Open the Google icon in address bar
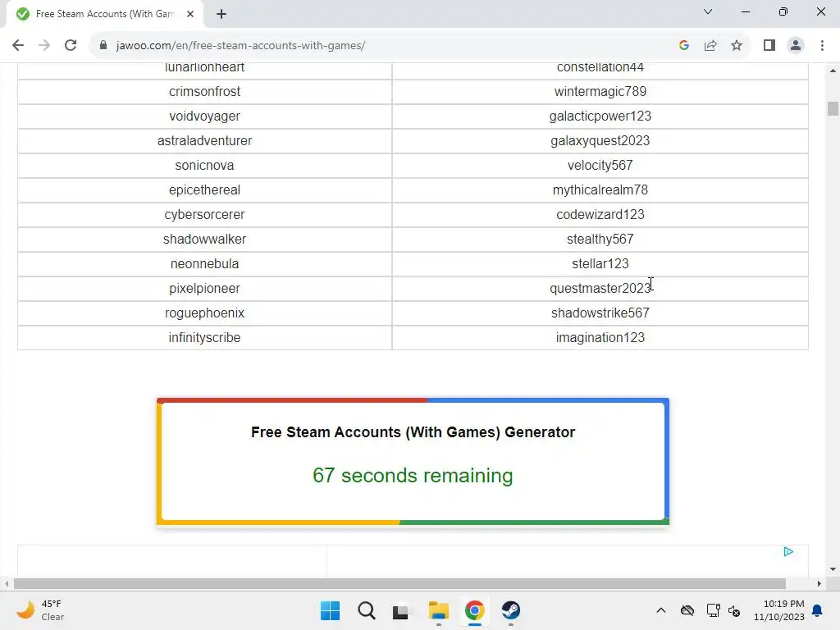 [x=683, y=46]
